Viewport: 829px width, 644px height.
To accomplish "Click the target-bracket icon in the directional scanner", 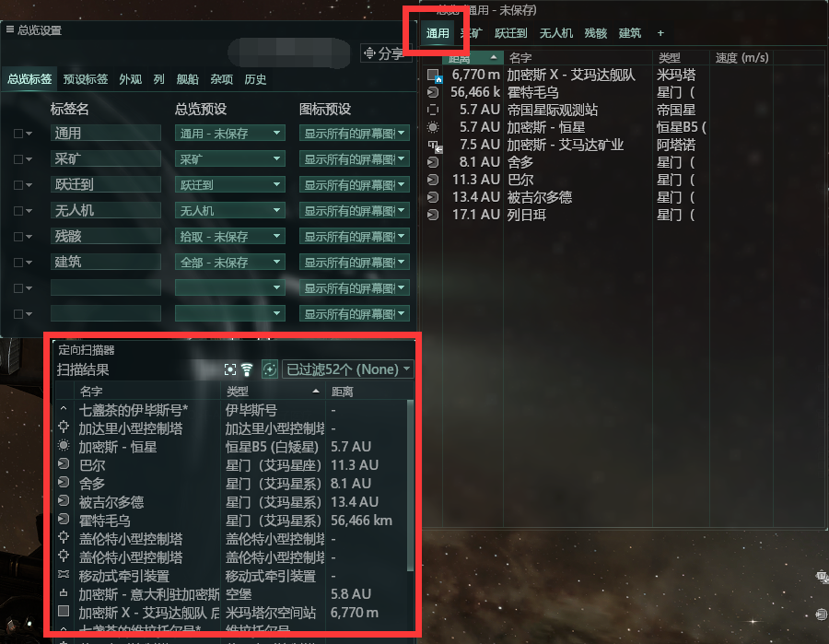I will (x=230, y=369).
